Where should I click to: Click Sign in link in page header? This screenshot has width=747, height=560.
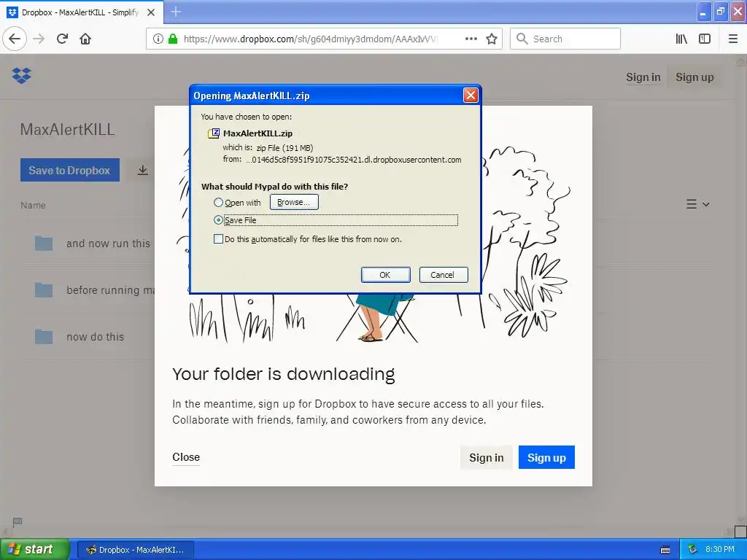(x=643, y=77)
